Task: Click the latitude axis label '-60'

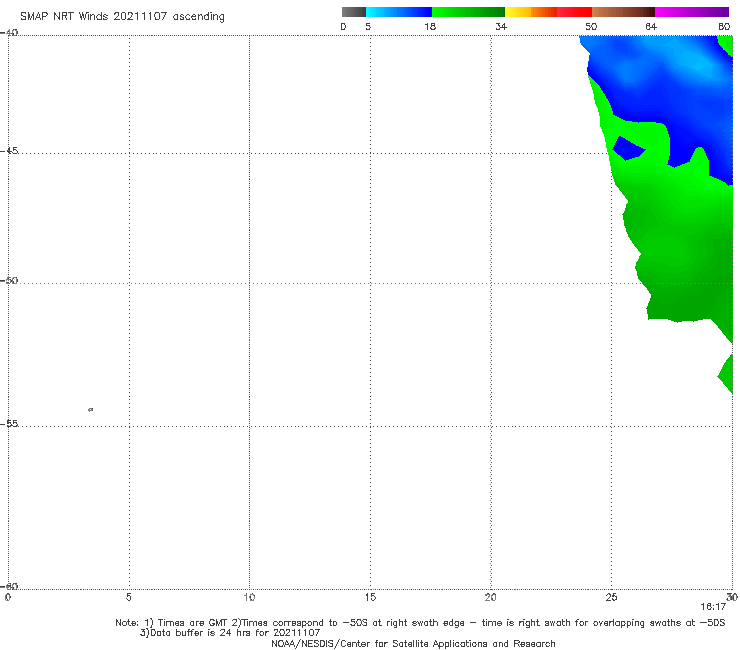Action: 9,586
